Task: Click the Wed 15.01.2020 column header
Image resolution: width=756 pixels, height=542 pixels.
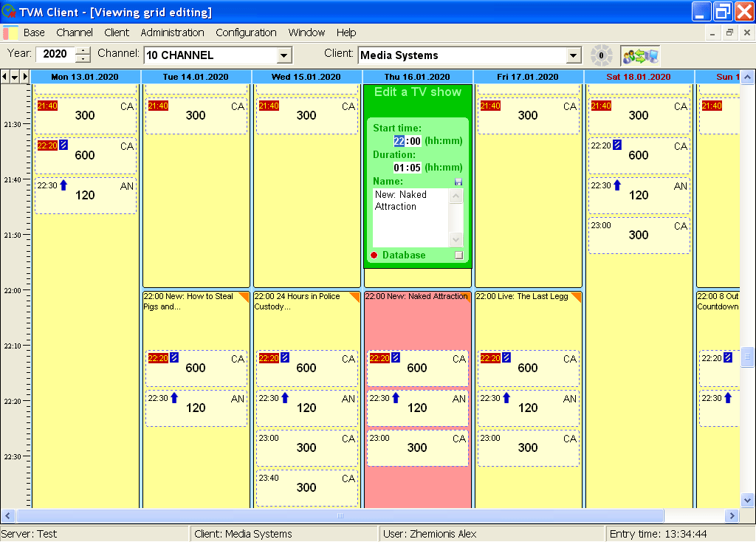Action: 306,77
